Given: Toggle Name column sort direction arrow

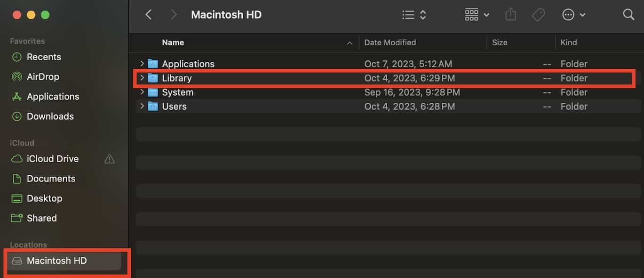Looking at the screenshot, I should point(350,43).
